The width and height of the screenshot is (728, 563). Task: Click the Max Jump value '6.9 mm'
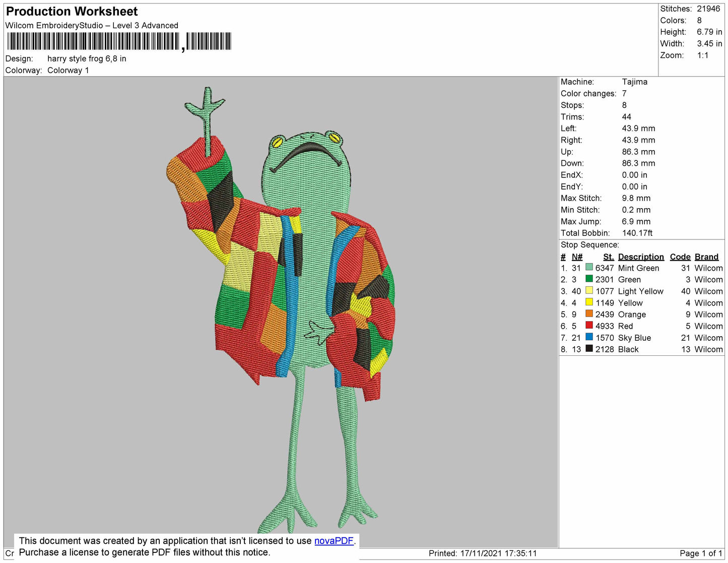tap(636, 221)
